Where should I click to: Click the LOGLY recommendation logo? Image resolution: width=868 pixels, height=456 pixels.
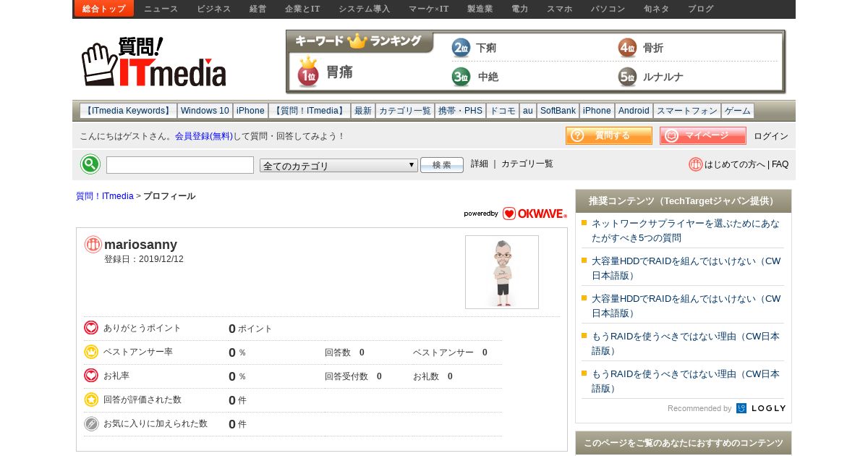tap(761, 408)
